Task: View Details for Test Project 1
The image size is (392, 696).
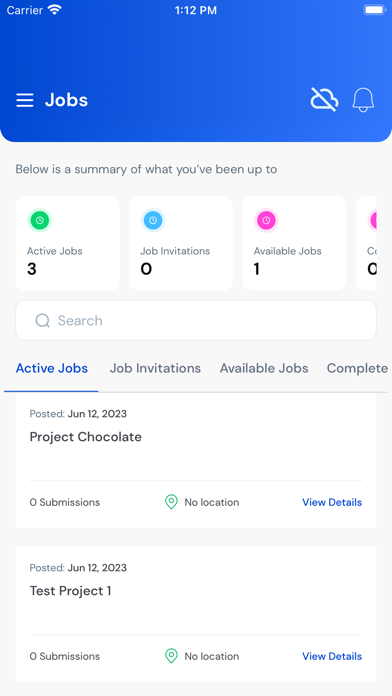Action: tap(332, 656)
